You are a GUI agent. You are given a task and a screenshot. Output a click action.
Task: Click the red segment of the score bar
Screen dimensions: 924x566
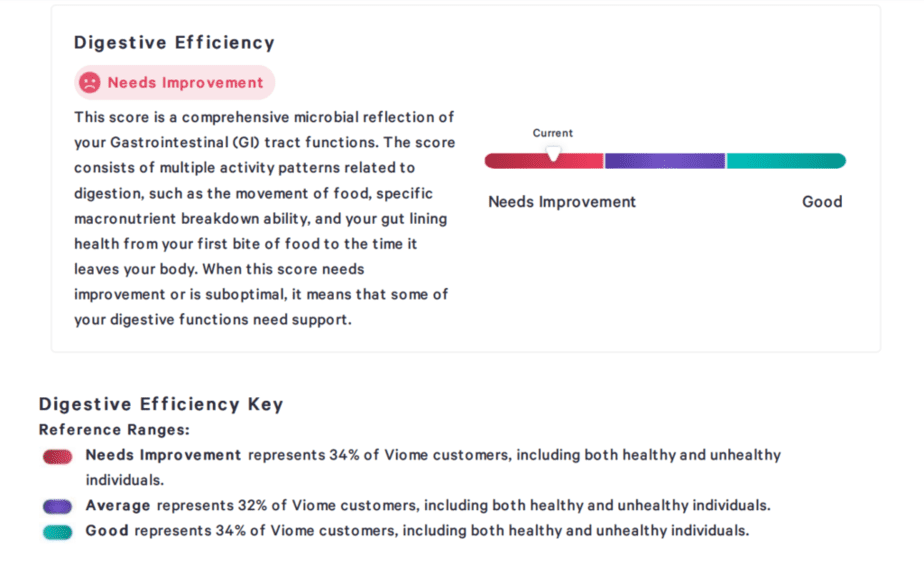pyautogui.click(x=544, y=161)
